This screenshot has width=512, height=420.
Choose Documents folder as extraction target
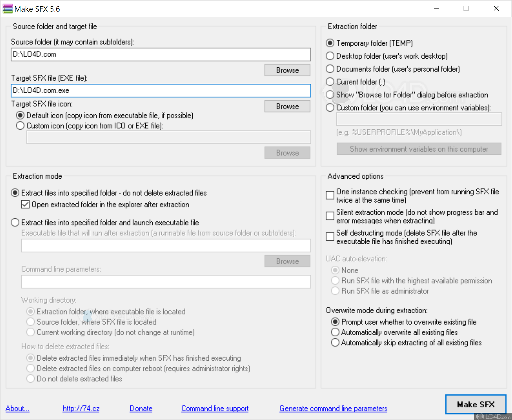[330, 69]
